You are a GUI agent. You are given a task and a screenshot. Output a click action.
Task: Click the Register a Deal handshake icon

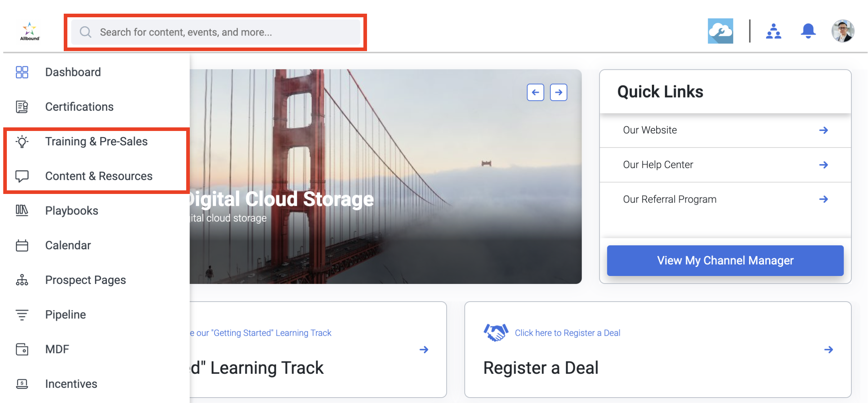click(x=496, y=332)
